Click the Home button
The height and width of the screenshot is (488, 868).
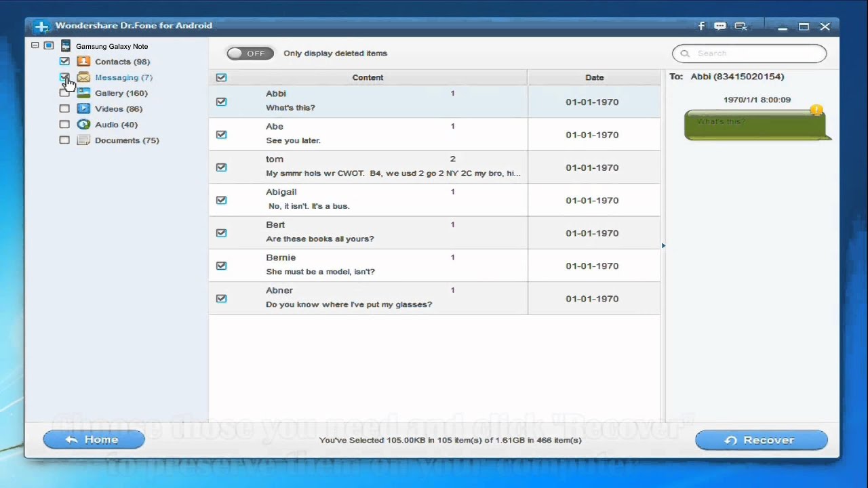pyautogui.click(x=94, y=440)
